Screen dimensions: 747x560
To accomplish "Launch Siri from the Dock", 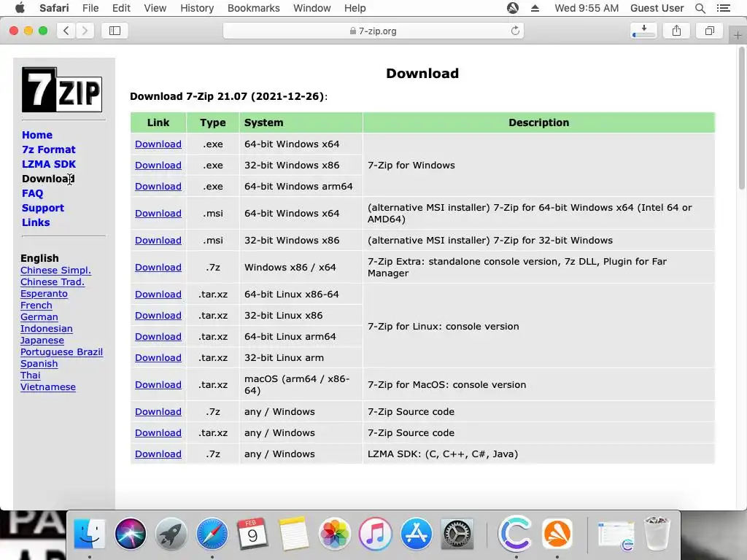I will coord(130,533).
